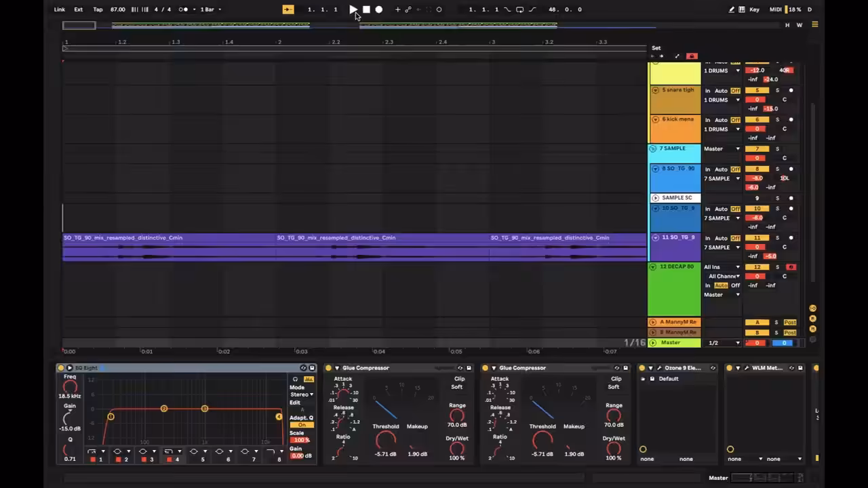
Task: Open the Key map mode
Action: [754, 9]
